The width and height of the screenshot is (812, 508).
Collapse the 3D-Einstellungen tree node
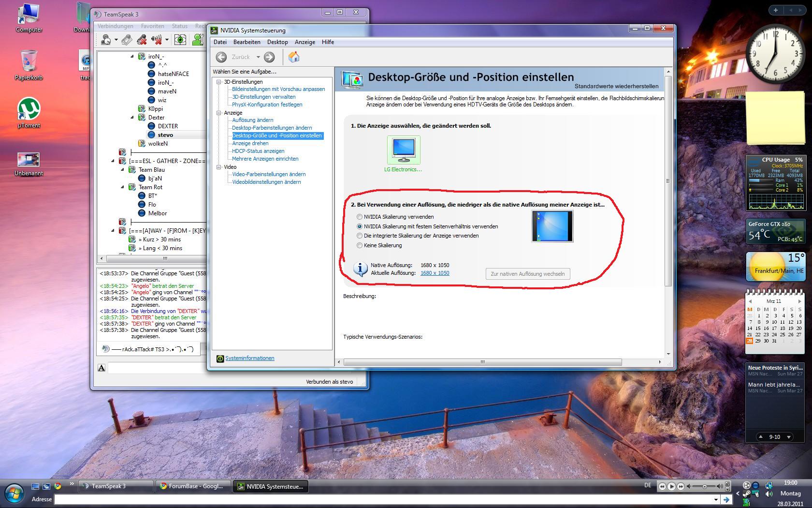[218, 82]
